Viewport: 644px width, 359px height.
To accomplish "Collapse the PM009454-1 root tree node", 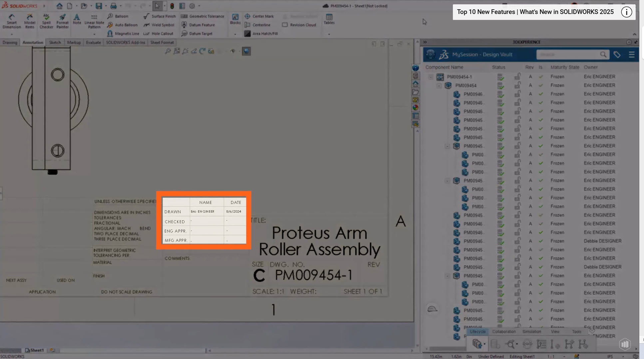I will [x=431, y=77].
